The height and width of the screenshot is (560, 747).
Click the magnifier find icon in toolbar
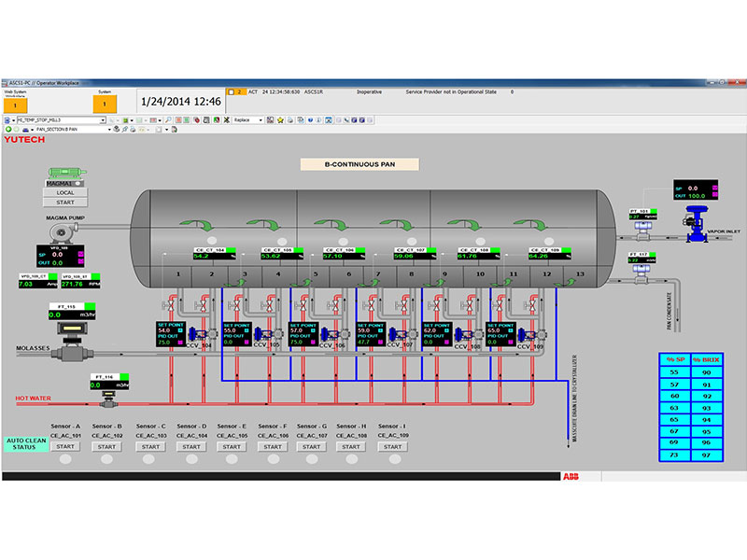[168, 120]
